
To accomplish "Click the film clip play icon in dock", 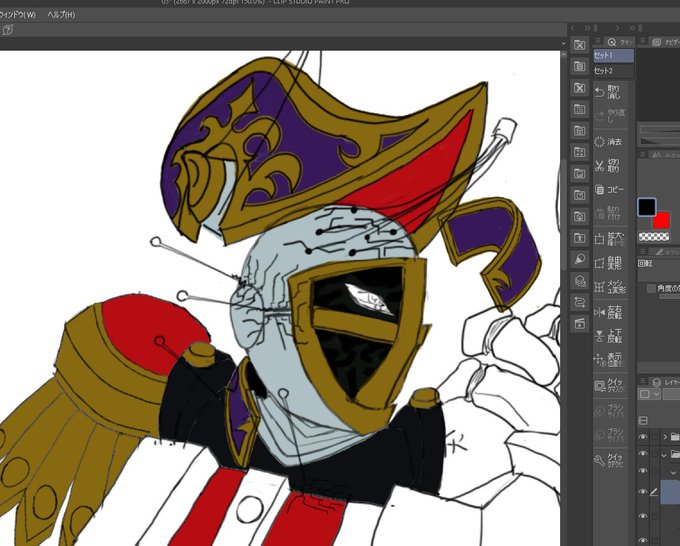I will [580, 324].
